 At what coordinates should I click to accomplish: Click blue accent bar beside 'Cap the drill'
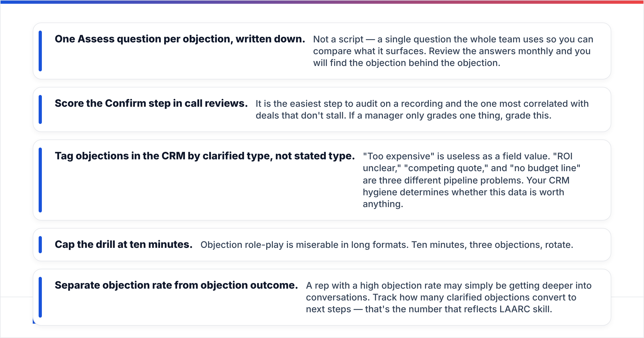point(40,245)
